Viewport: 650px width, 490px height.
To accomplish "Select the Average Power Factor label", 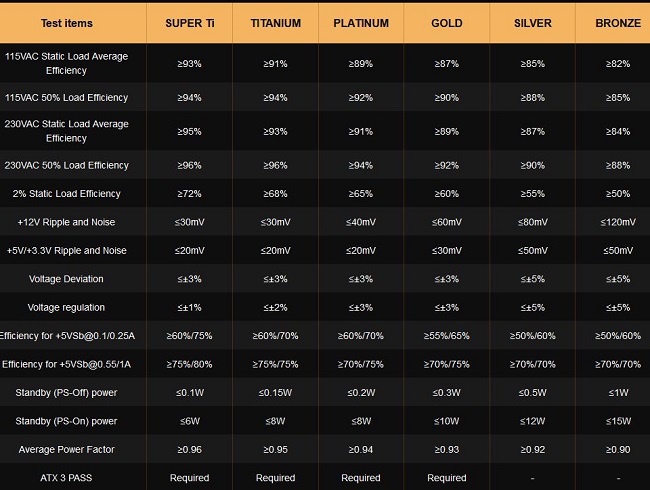I will pyautogui.click(x=66, y=450).
